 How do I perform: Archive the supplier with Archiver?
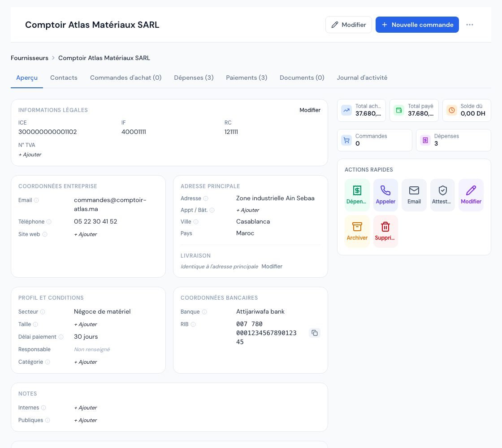coord(357,231)
